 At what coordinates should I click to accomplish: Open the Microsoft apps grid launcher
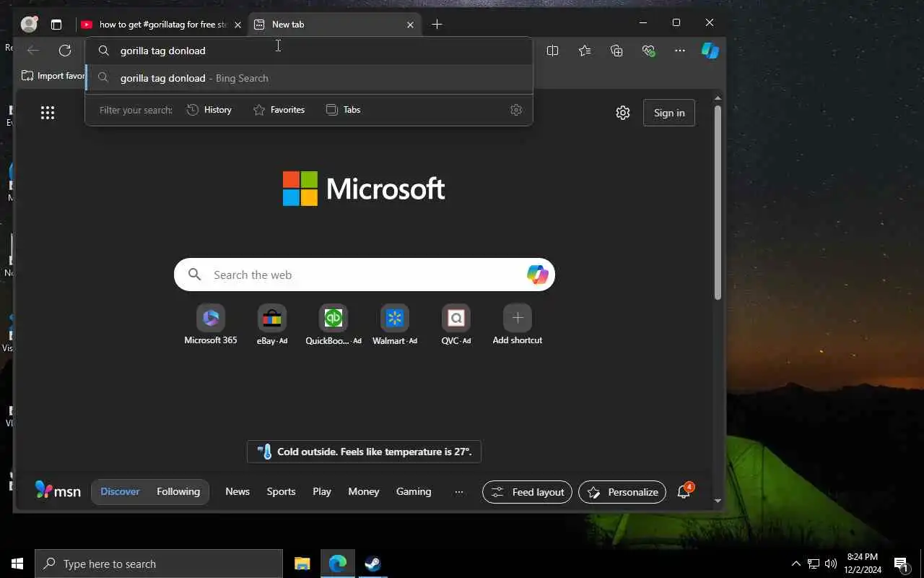pyautogui.click(x=48, y=112)
